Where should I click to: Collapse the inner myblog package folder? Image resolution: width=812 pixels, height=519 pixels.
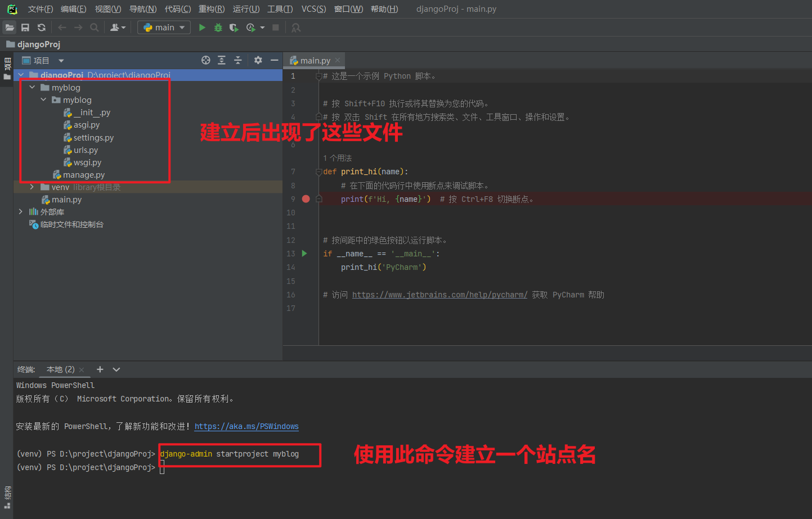click(43, 100)
